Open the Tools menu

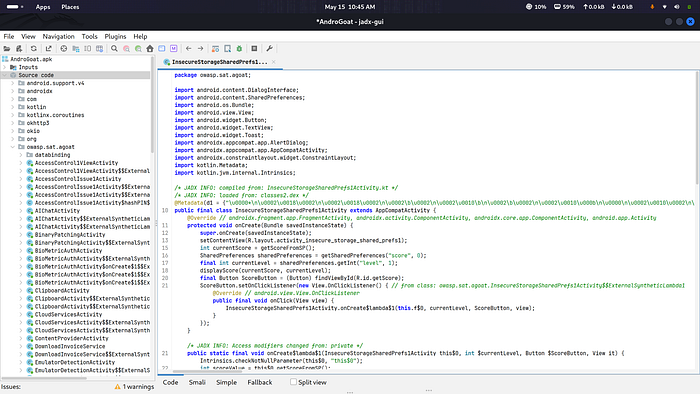[x=89, y=37]
